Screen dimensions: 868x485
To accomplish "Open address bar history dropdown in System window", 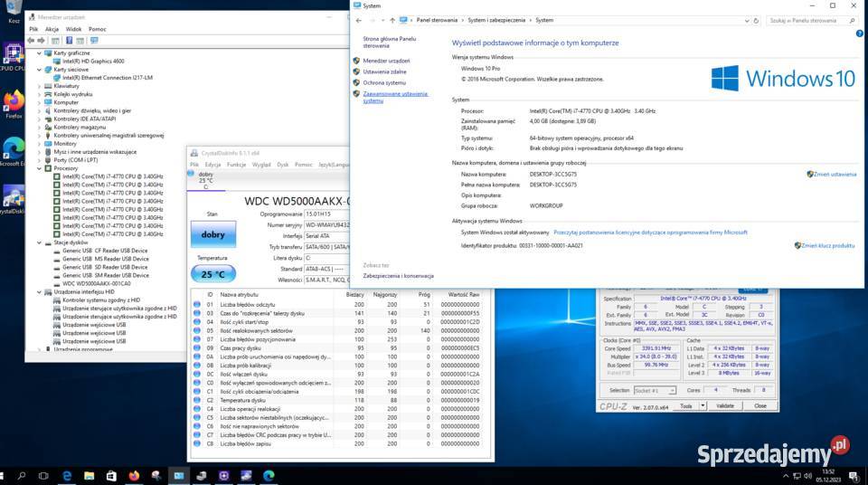I will pyautogui.click(x=747, y=21).
